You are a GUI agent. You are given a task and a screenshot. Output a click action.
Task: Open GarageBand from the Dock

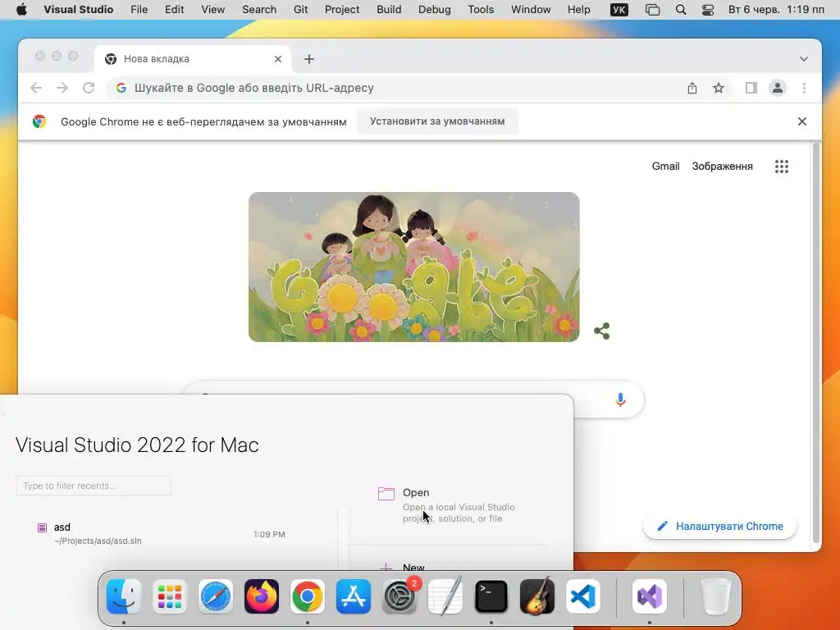537,596
